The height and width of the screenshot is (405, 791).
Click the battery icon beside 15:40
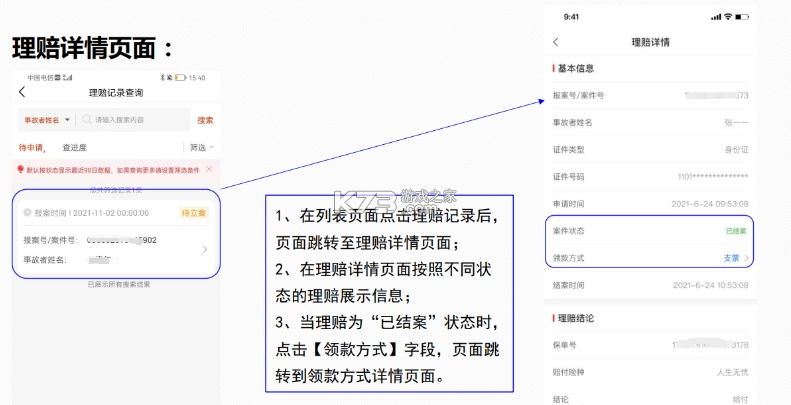[181, 78]
